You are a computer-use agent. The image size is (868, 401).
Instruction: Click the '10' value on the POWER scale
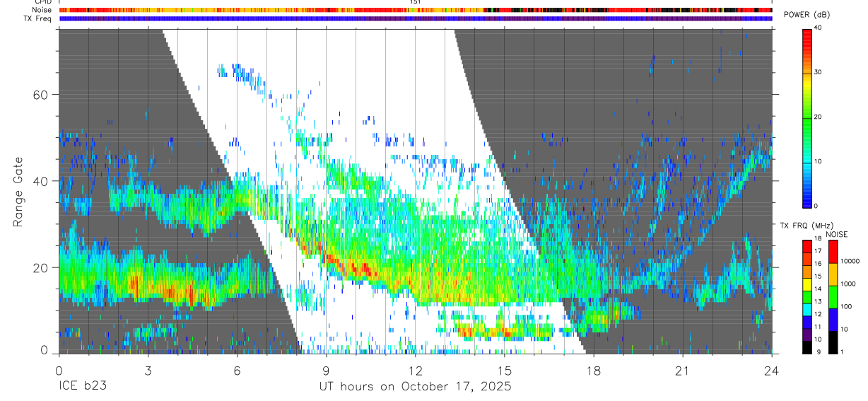[x=818, y=161]
